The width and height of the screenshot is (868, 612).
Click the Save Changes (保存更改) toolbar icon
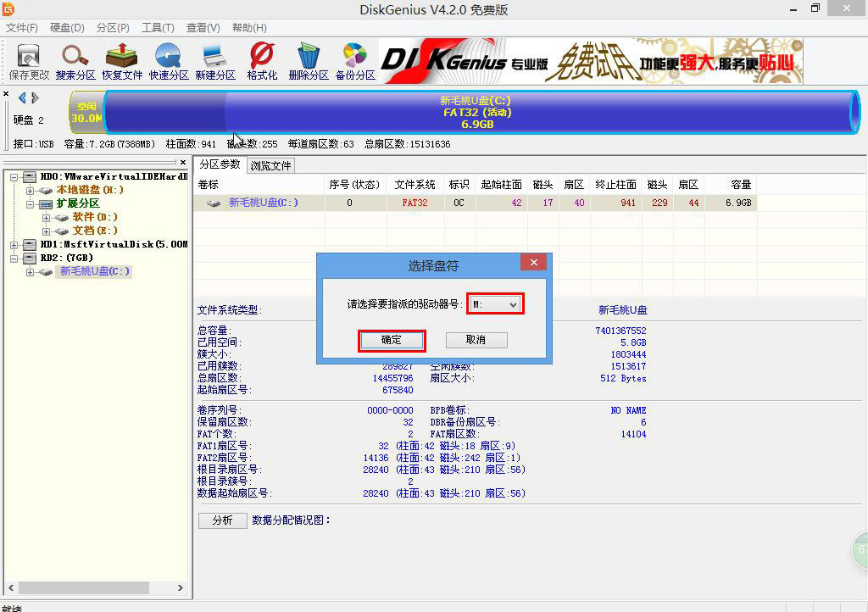click(x=29, y=61)
